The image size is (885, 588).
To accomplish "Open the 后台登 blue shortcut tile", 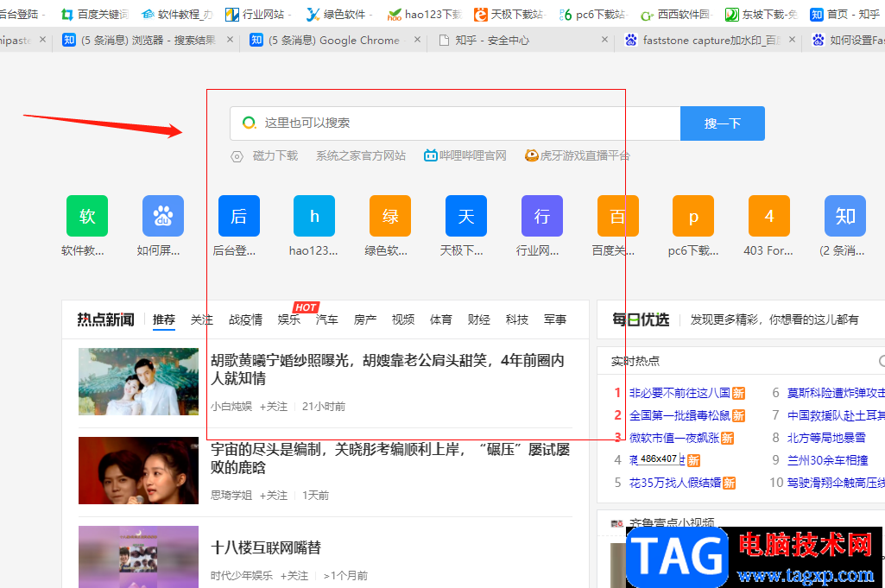I will (x=239, y=216).
